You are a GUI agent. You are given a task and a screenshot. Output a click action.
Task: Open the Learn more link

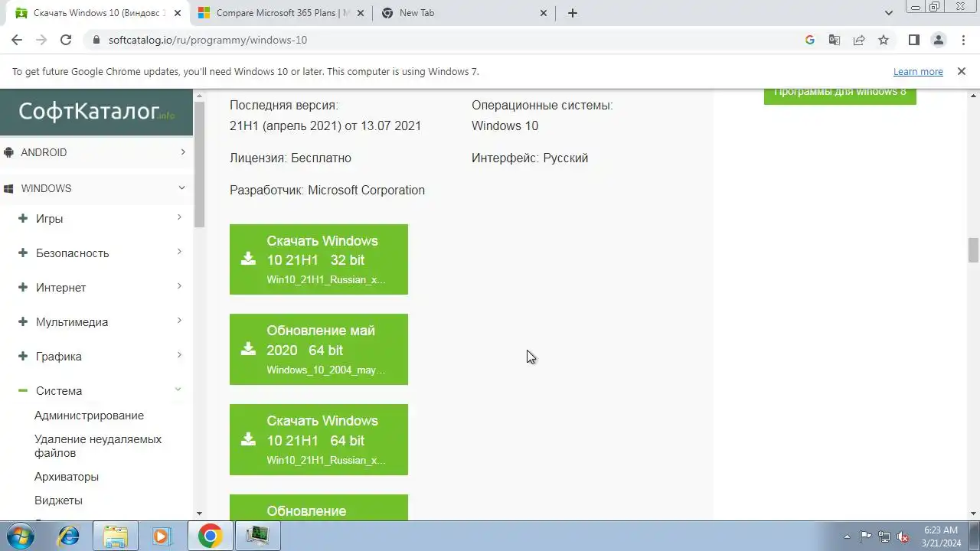[x=918, y=71]
